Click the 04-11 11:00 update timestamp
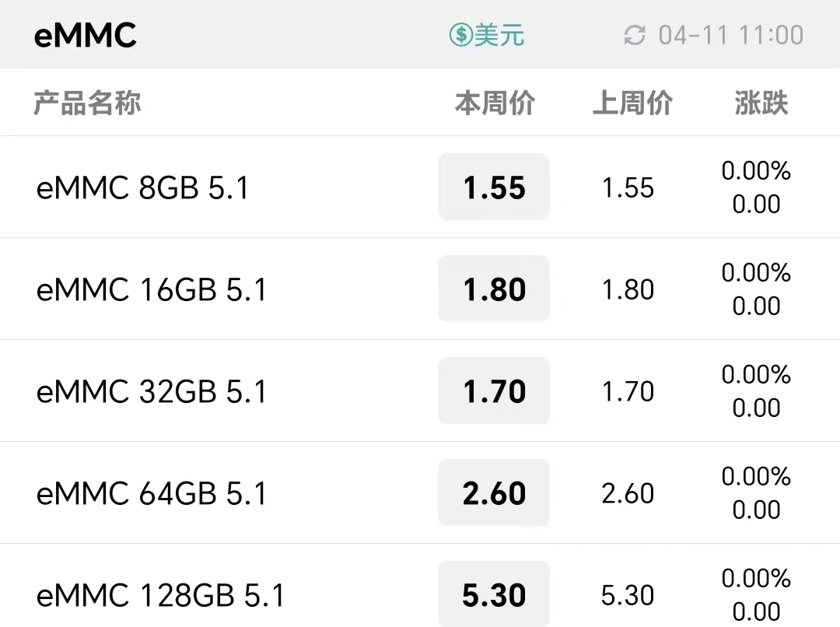The height and width of the screenshot is (627, 840). pos(730,35)
